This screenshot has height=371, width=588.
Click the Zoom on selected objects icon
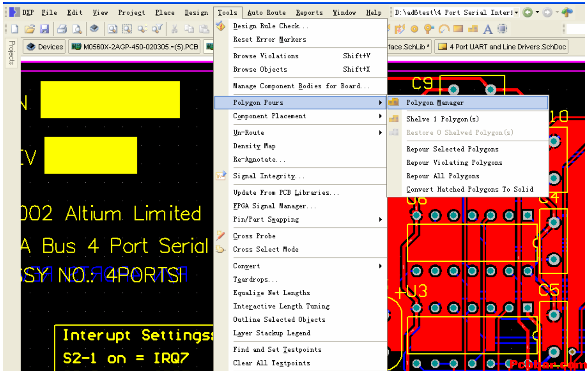click(143, 29)
